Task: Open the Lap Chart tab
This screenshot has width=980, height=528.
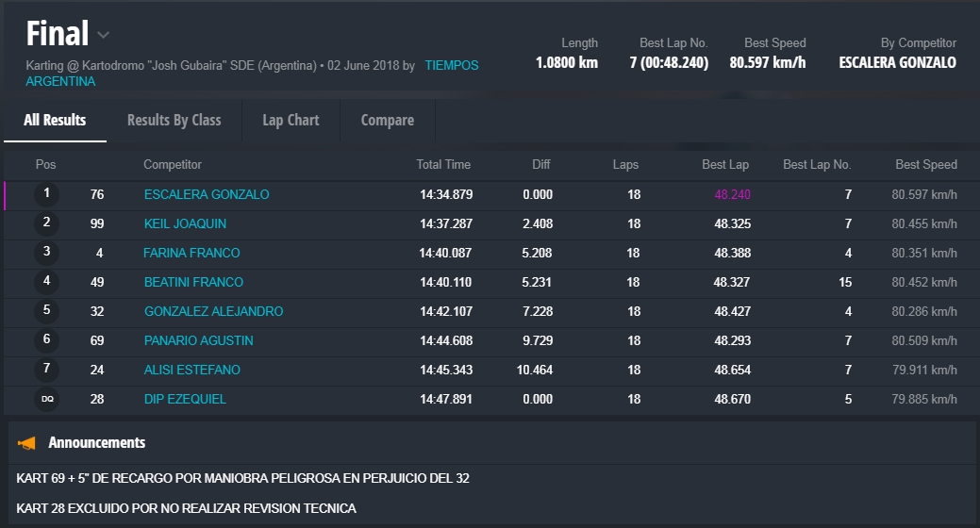Action: pyautogui.click(x=291, y=120)
